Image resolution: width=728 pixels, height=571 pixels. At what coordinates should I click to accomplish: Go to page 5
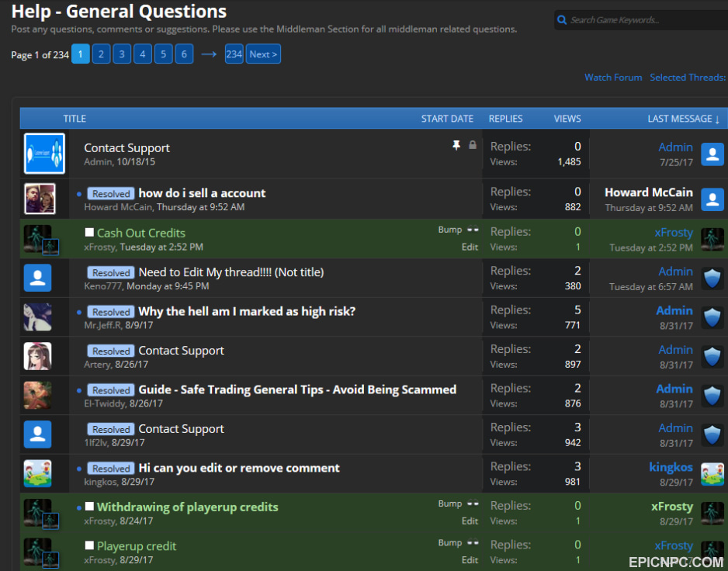(x=164, y=54)
